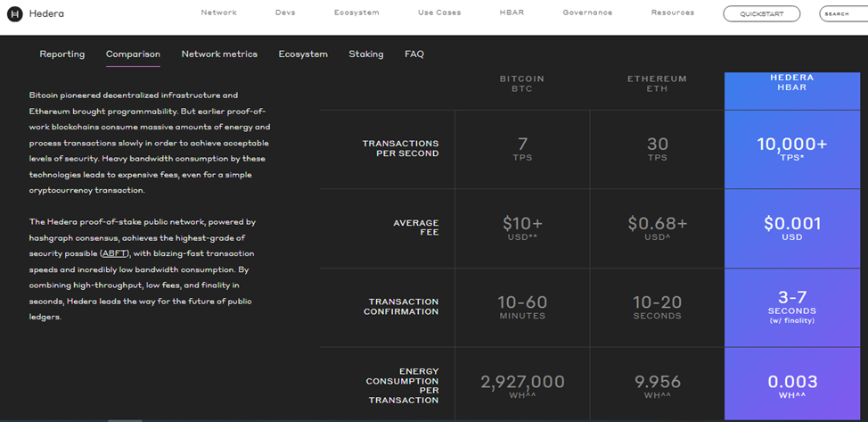Click the horizontal scrollbar thumb at bottom
The height and width of the screenshot is (422, 868).
click(x=125, y=420)
